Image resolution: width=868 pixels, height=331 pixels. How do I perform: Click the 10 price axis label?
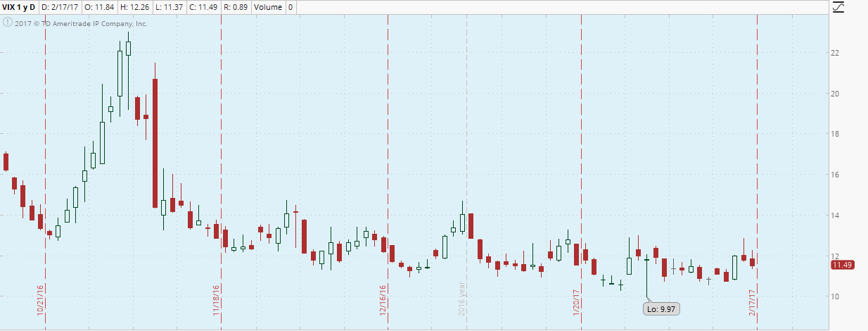[x=836, y=296]
